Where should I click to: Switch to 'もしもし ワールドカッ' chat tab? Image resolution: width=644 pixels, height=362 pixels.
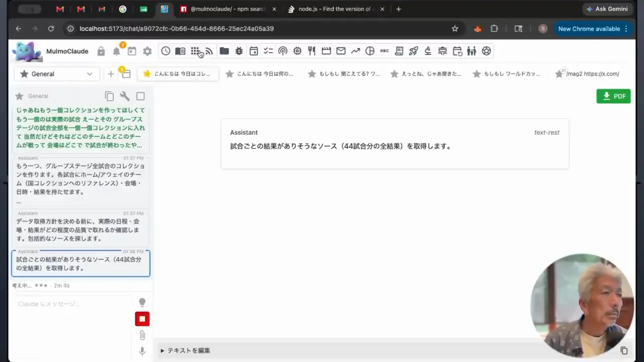click(x=507, y=74)
